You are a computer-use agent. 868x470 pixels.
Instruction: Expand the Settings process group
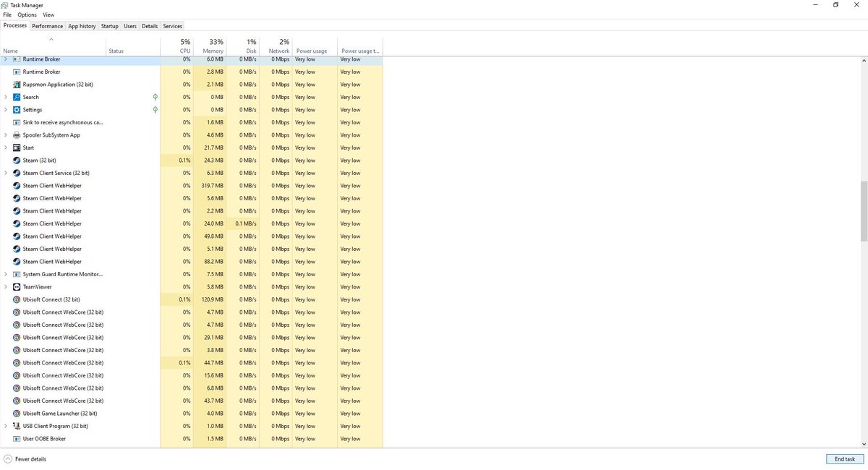click(6, 110)
